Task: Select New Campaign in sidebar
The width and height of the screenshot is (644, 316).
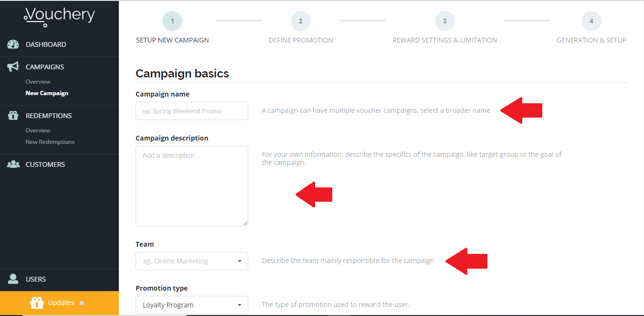Action: coord(47,93)
